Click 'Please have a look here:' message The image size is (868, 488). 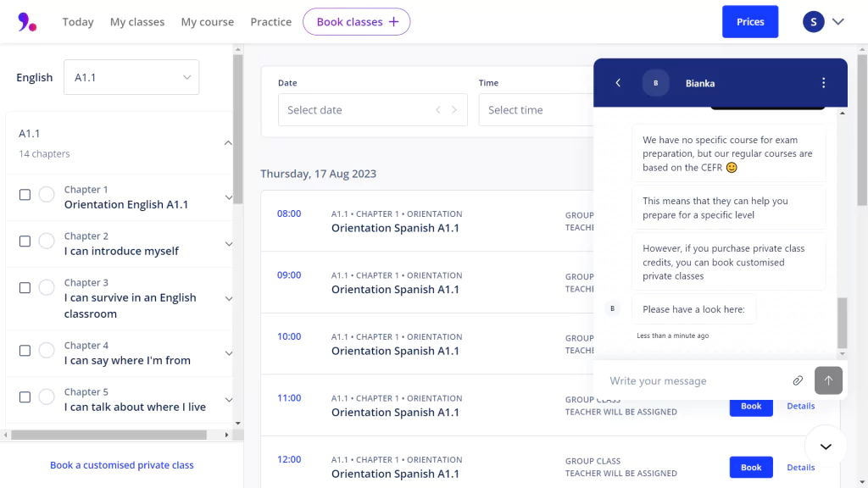[693, 309]
